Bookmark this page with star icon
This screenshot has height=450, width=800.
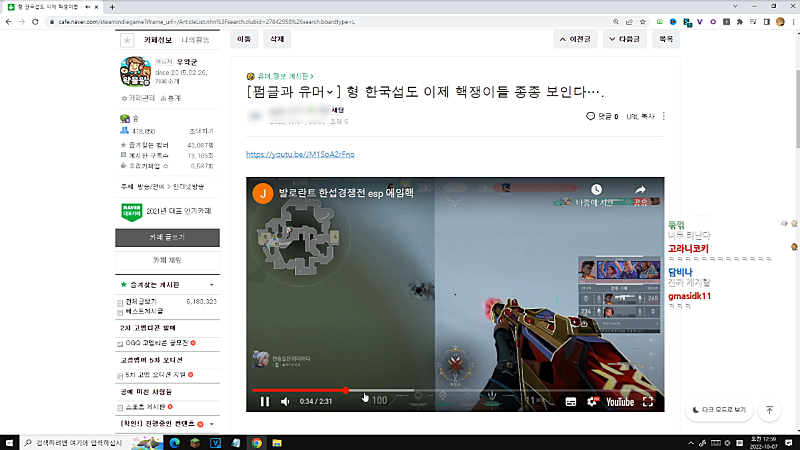[643, 22]
